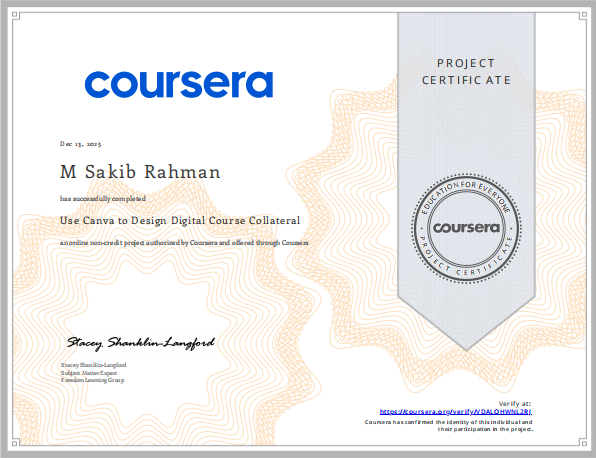Screen dimensions: 596x458
Task: Click the 'an online non-credit project' sentence
Action: [184, 242]
